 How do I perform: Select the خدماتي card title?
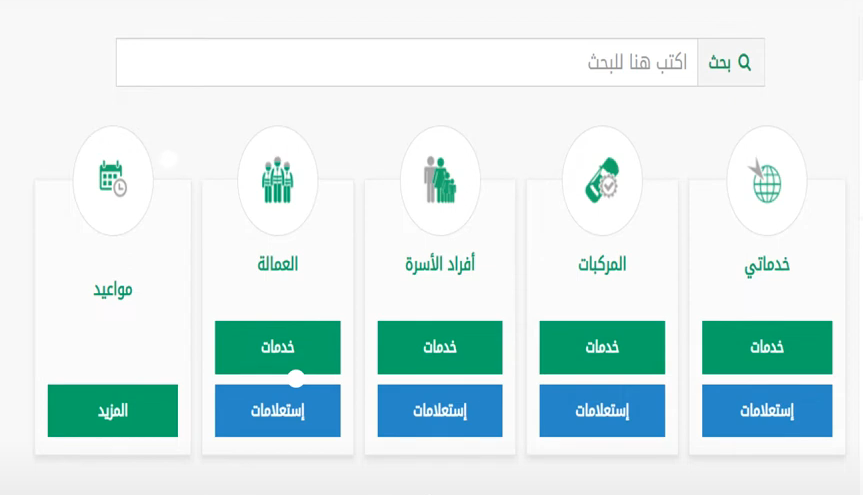[766, 265]
